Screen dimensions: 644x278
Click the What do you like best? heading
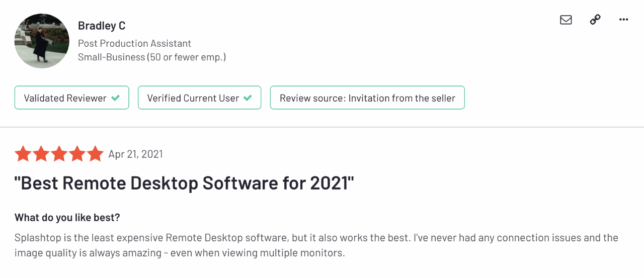click(x=67, y=218)
